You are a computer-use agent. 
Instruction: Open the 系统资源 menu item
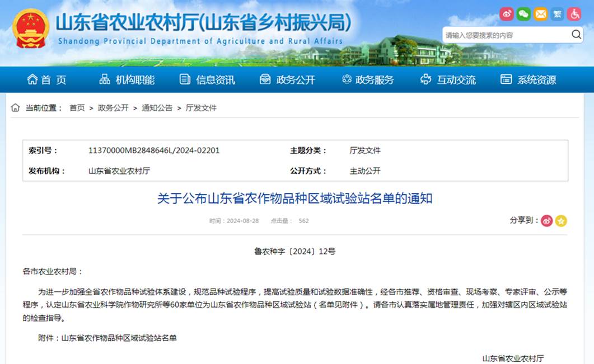[x=528, y=80]
